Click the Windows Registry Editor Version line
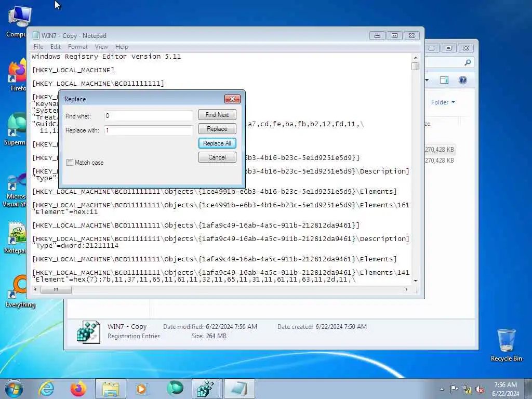This screenshot has height=399, width=532. tap(106, 57)
